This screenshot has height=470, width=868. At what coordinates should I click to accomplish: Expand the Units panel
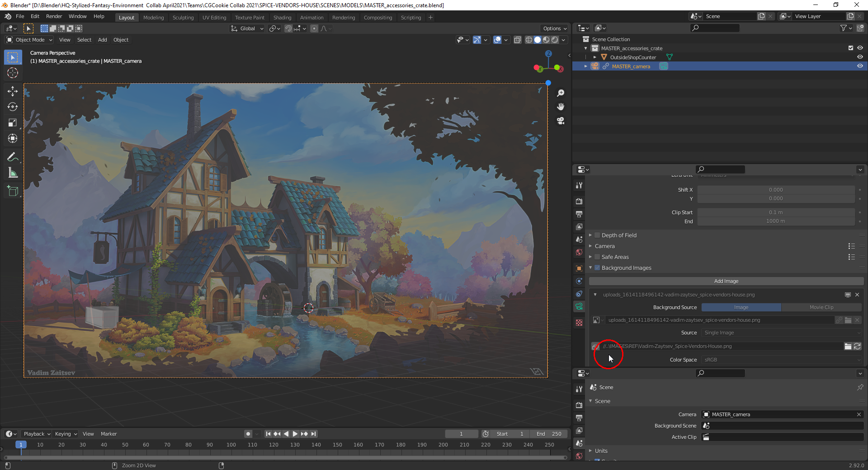(590, 451)
